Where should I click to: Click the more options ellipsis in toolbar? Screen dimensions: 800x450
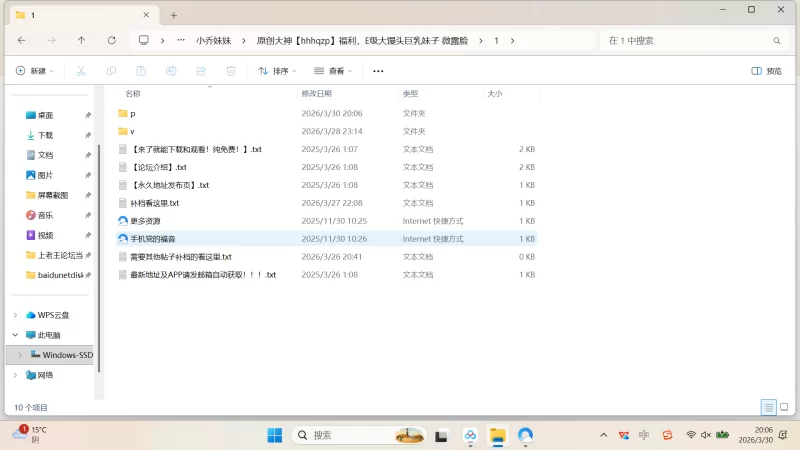[x=378, y=71]
